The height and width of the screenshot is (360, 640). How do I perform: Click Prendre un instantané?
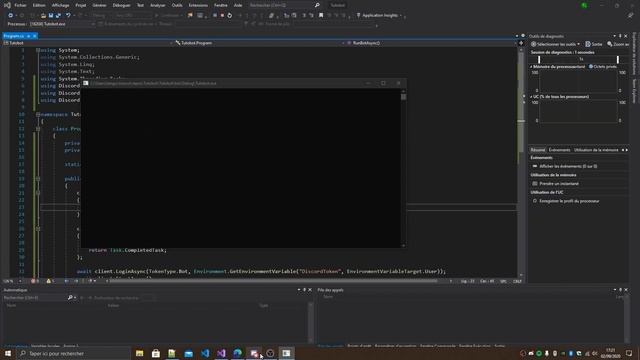[x=559, y=184]
